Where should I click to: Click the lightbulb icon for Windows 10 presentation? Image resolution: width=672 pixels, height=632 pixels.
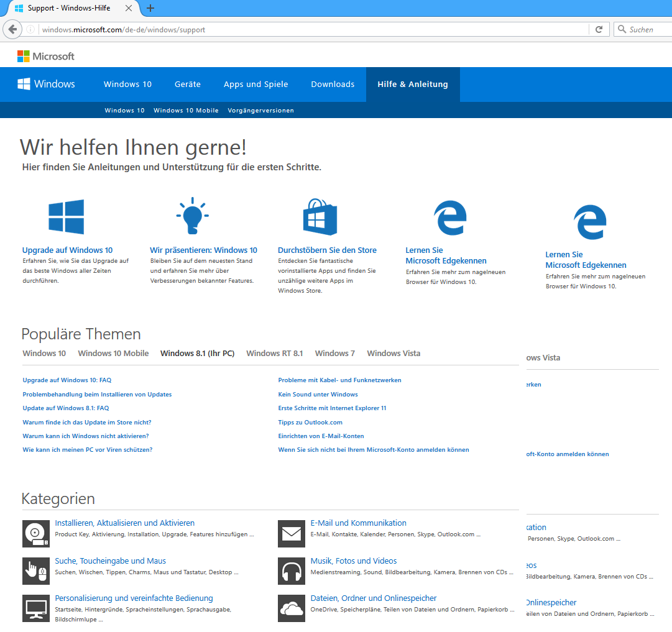pyautogui.click(x=193, y=216)
